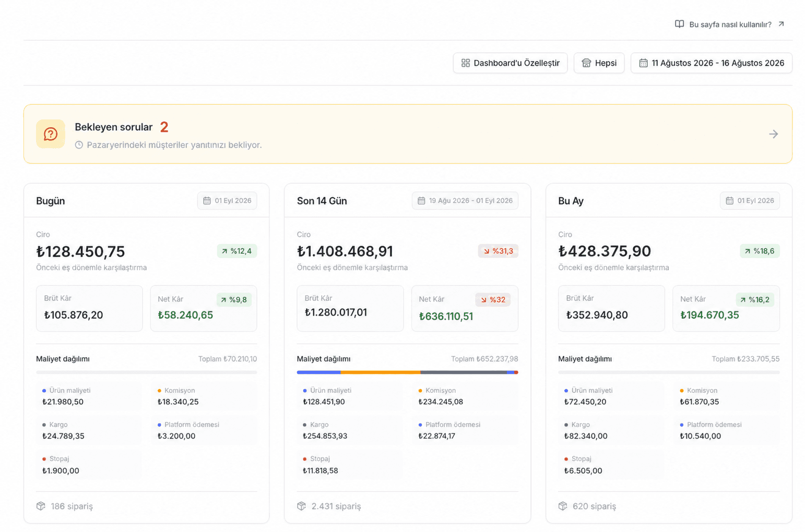Open the Bekleyen sorular banner arrow
This screenshot has height=532, width=805.
(x=774, y=134)
